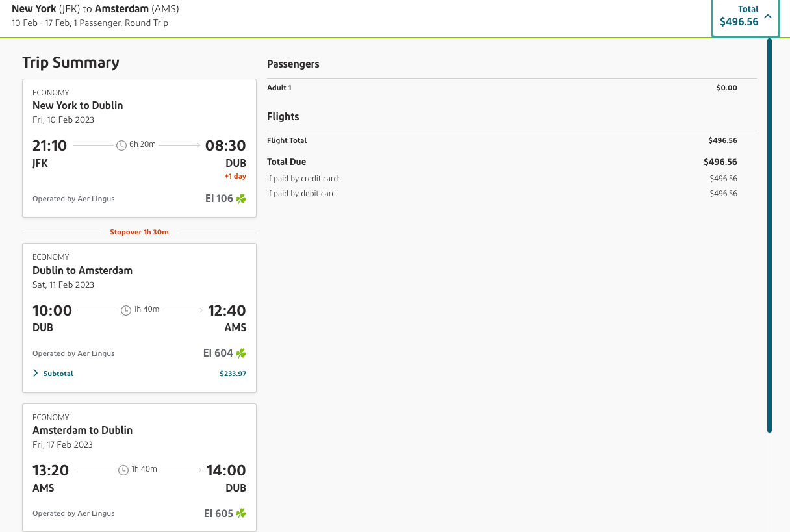Click the shamrock icon beside EI 605

tap(241, 513)
